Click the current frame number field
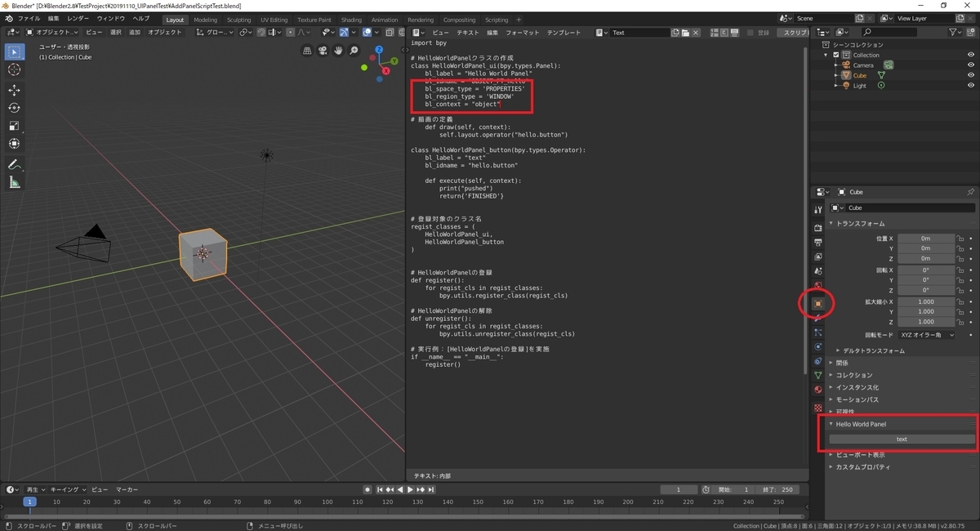Viewport: 980px width, 531px height. 679,489
